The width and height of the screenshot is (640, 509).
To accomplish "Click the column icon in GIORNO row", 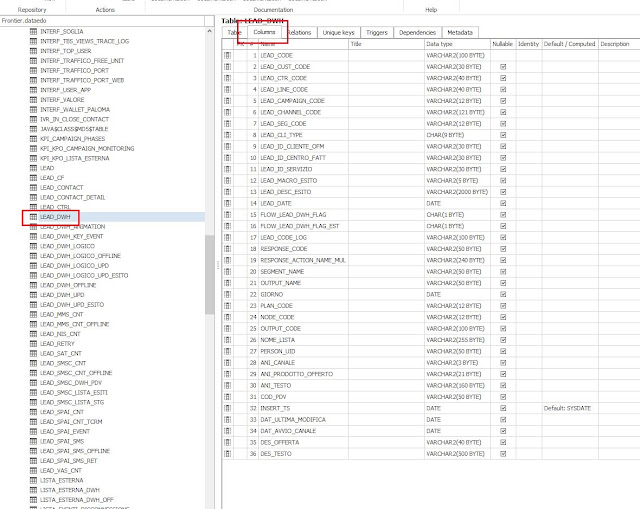I will tap(228, 294).
